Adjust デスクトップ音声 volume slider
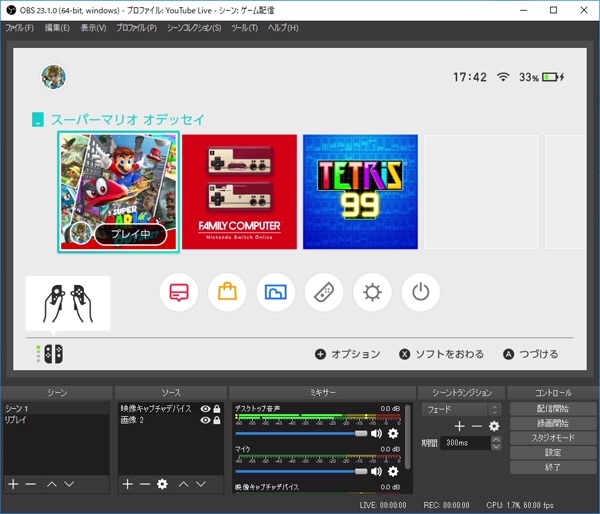The height and width of the screenshot is (514, 600). 301,433
